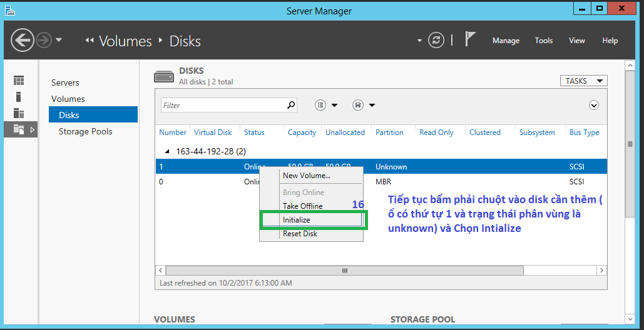
Task: Click the refresh icon in header
Action: tap(436, 41)
